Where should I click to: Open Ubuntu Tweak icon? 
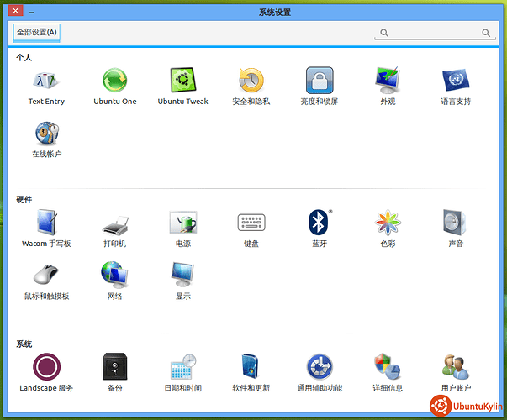[182, 81]
